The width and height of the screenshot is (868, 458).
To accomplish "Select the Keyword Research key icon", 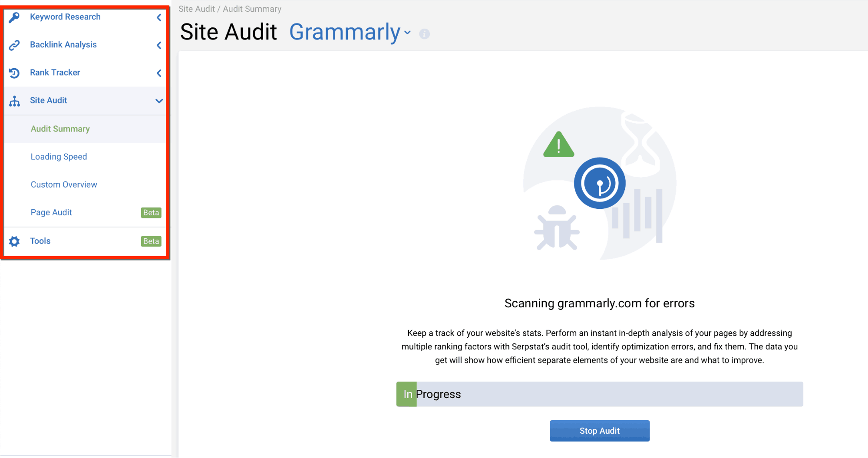I will coord(14,17).
